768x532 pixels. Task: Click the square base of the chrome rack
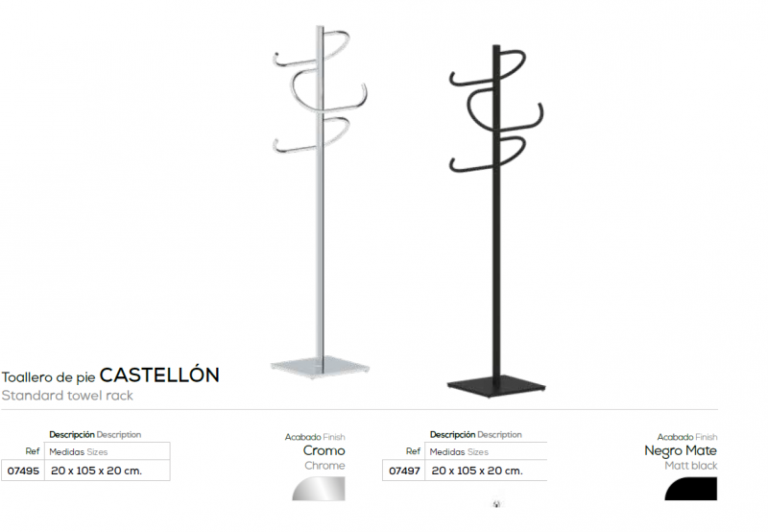321,367
